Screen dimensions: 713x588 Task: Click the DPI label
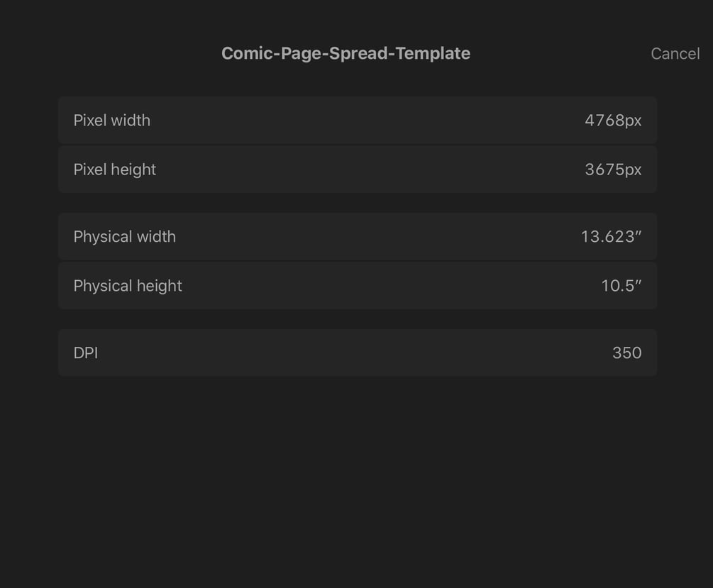(x=86, y=353)
